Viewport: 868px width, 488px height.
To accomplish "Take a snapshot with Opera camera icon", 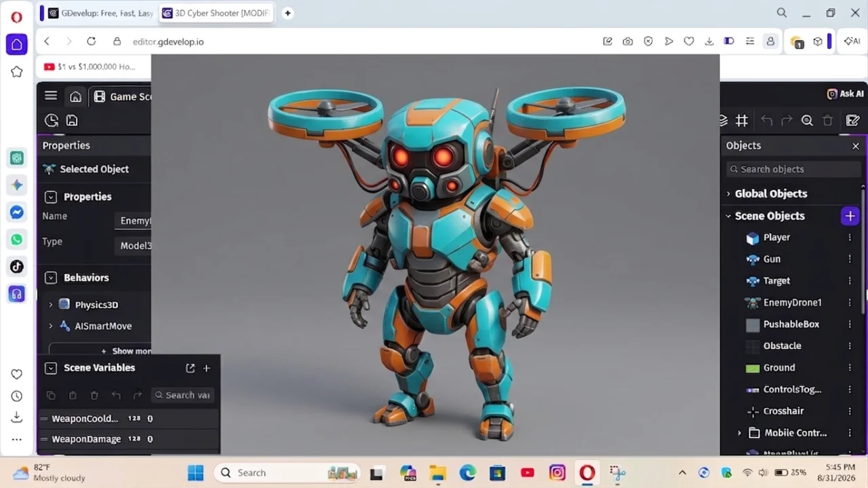I will tap(628, 41).
